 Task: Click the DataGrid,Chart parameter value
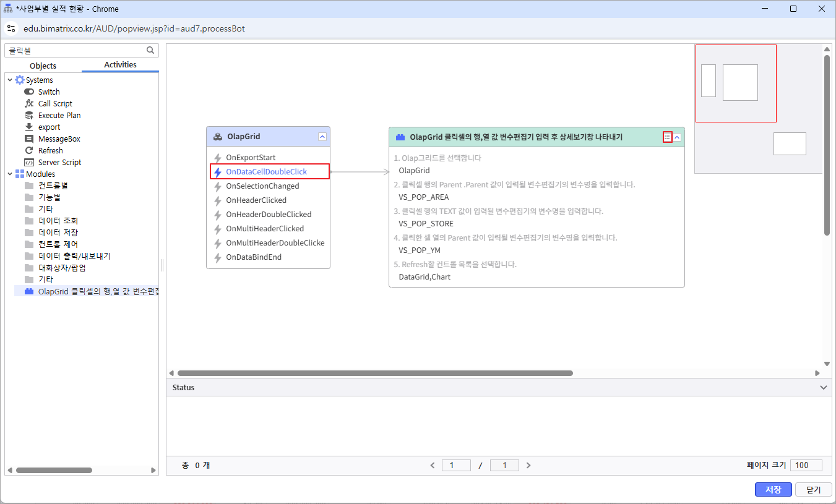click(424, 277)
